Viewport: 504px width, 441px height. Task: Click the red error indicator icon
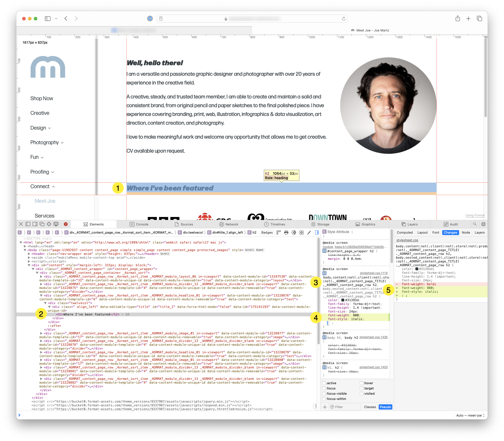pyautogui.click(x=66, y=224)
